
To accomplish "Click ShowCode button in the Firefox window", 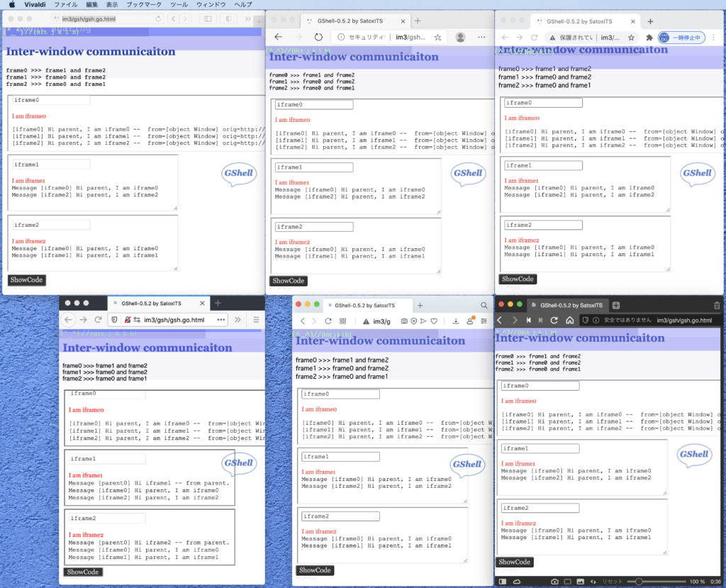I will (83, 572).
